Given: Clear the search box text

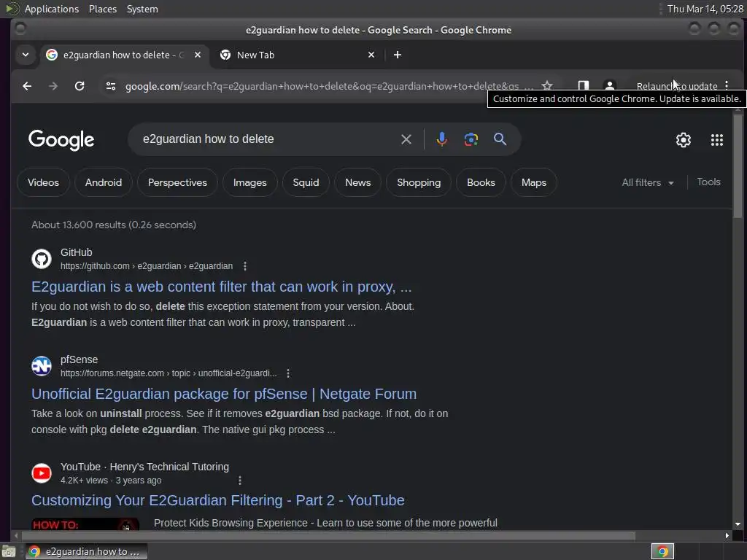Looking at the screenshot, I should click(406, 139).
